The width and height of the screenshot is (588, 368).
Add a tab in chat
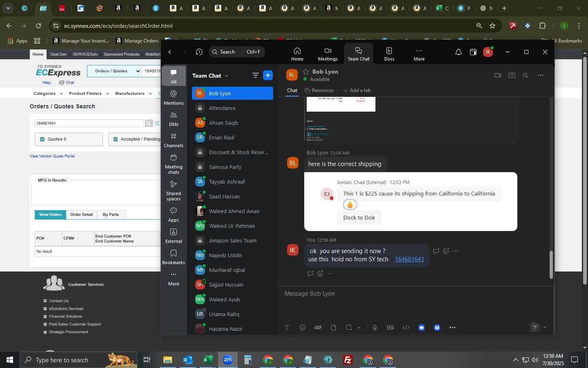pos(357,90)
